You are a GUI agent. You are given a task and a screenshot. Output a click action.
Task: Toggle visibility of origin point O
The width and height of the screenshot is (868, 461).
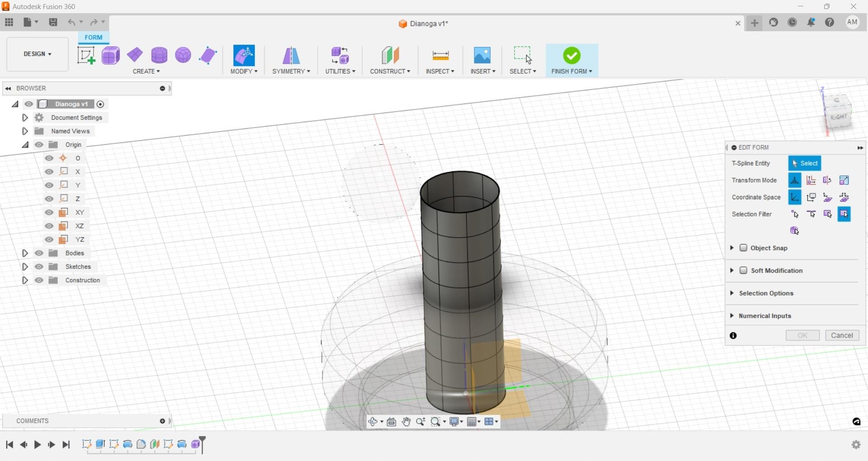point(49,158)
